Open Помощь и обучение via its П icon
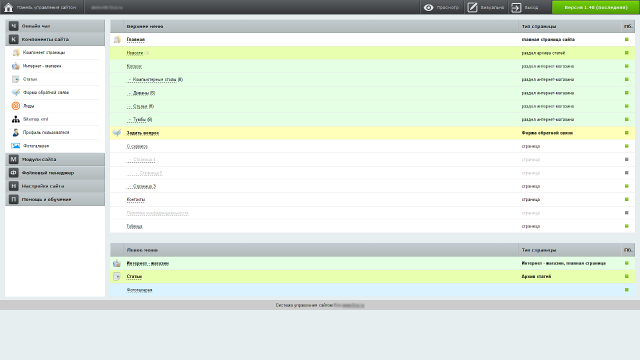 13,199
